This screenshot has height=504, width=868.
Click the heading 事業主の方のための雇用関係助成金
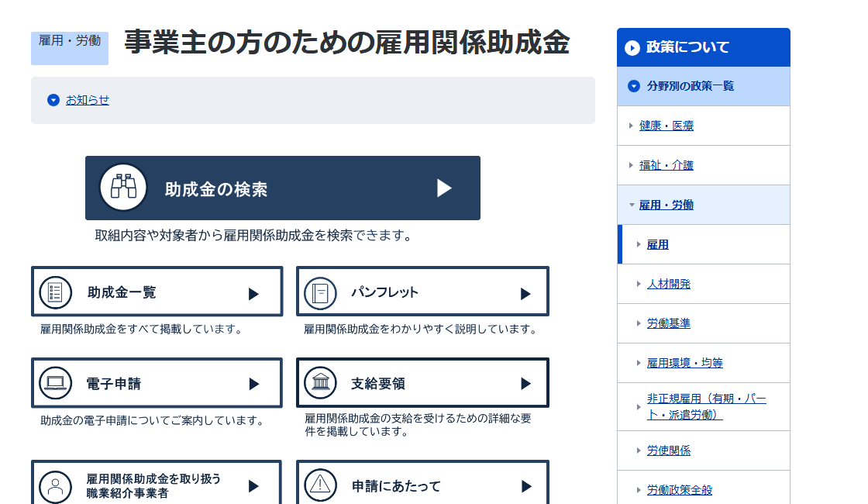[x=347, y=43]
